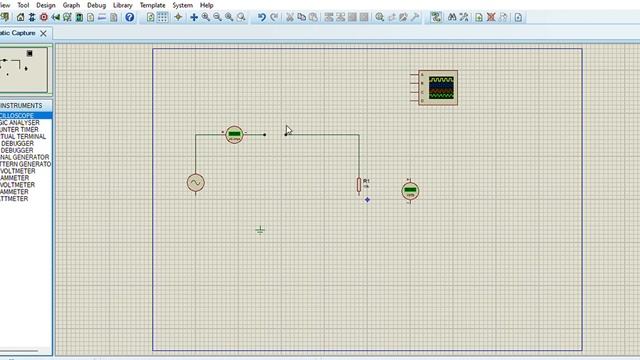Open the Library menu
This screenshot has height=360, width=640.
pyautogui.click(x=122, y=5)
